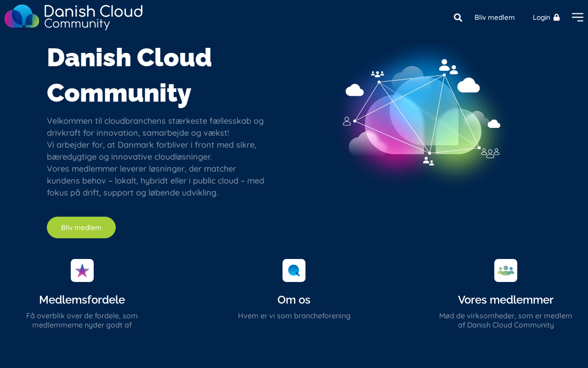This screenshot has height=368, width=588.
Task: Open the hamburger menu
Action: click(x=577, y=17)
